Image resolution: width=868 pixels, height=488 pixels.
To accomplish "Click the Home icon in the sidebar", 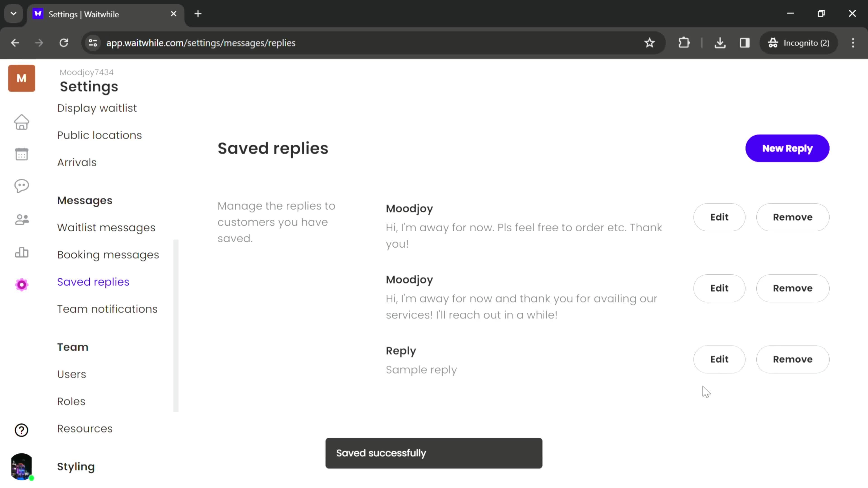I will point(21,122).
